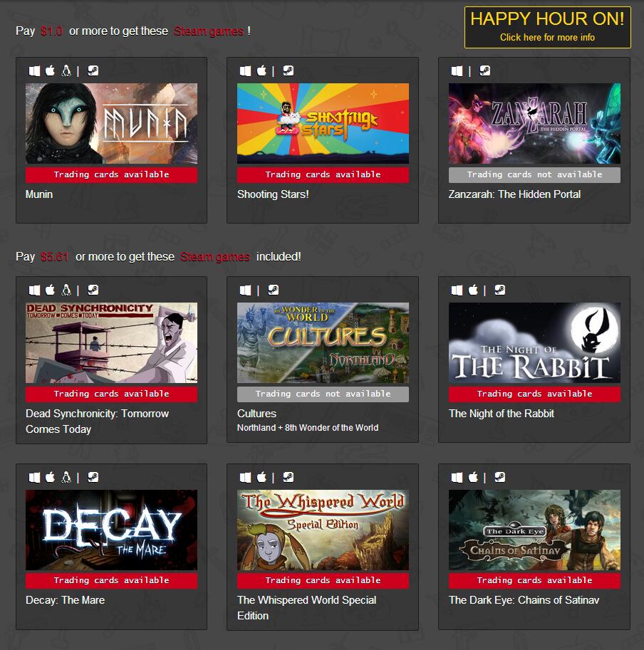Click the Apple icon on Night of the Rabbit card

[x=473, y=290]
